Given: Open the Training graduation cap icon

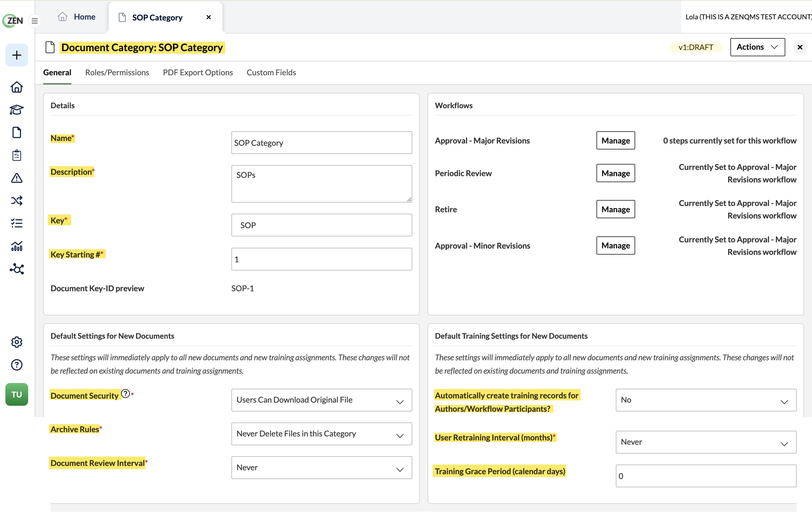Looking at the screenshot, I should point(16,110).
